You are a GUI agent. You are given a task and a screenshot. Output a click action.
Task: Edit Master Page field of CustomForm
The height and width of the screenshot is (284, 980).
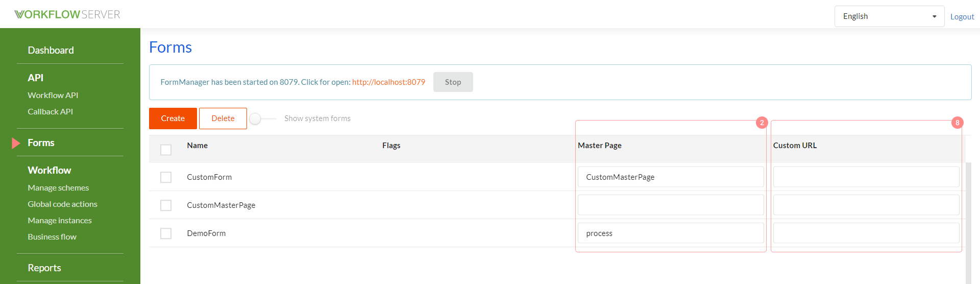[x=671, y=177]
